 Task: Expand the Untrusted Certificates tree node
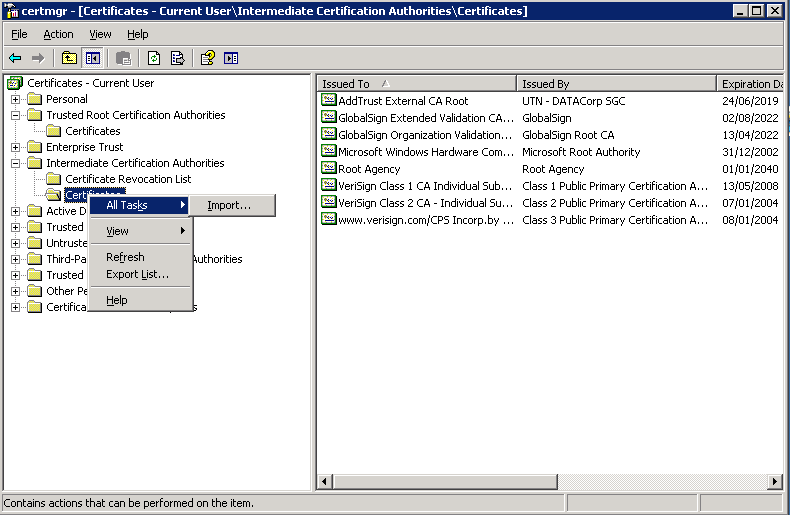point(16,243)
